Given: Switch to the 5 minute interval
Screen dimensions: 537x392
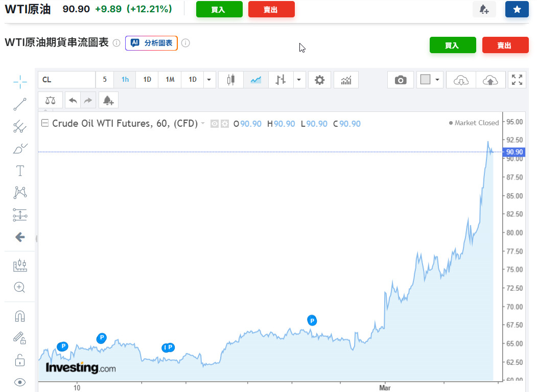Looking at the screenshot, I should [x=105, y=80].
